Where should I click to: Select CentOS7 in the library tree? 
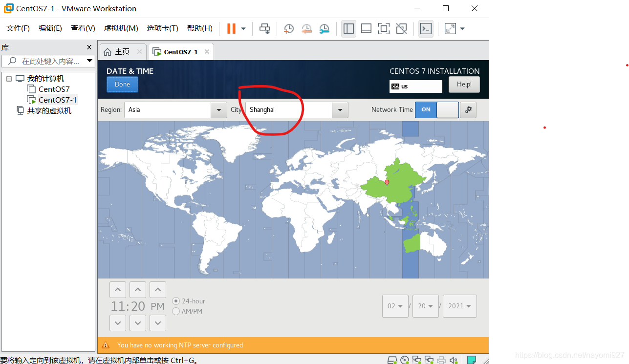click(54, 89)
